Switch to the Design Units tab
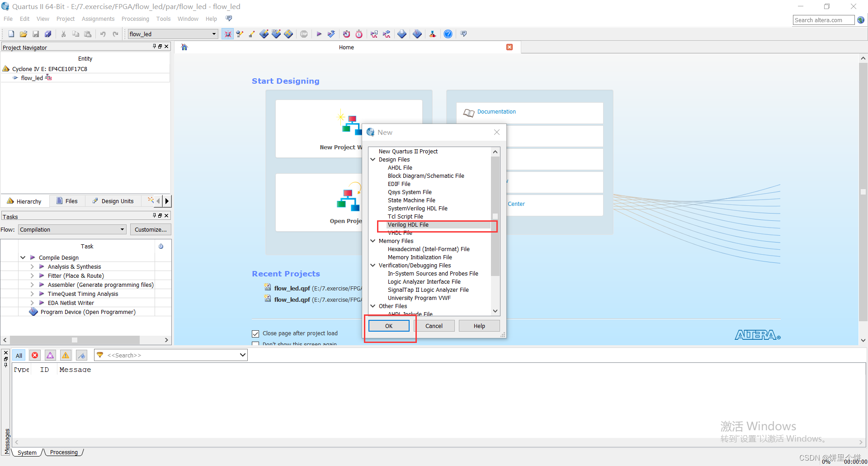 pyautogui.click(x=113, y=201)
